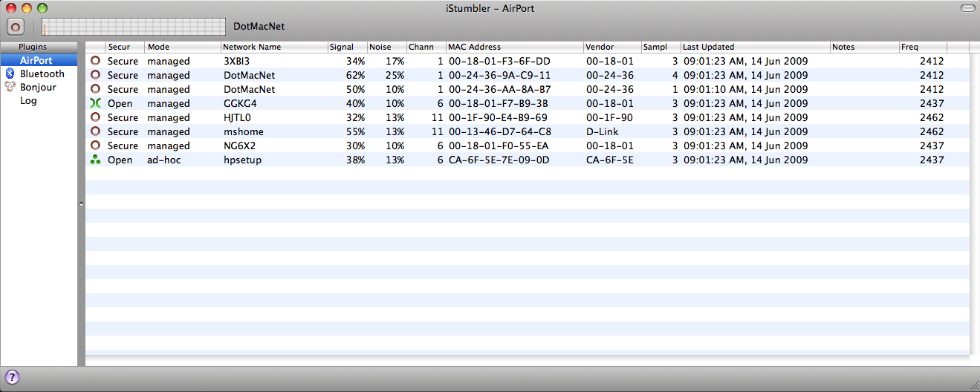Select the 3XBI3 network name

[236, 61]
